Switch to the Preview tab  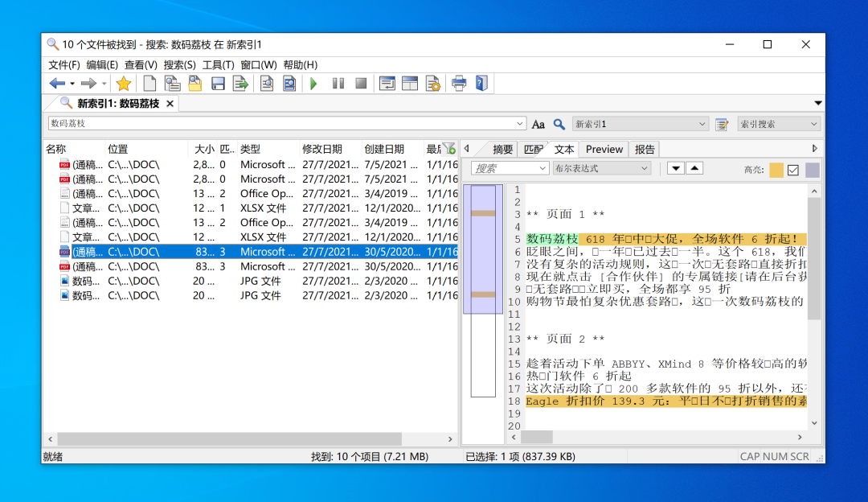(604, 149)
